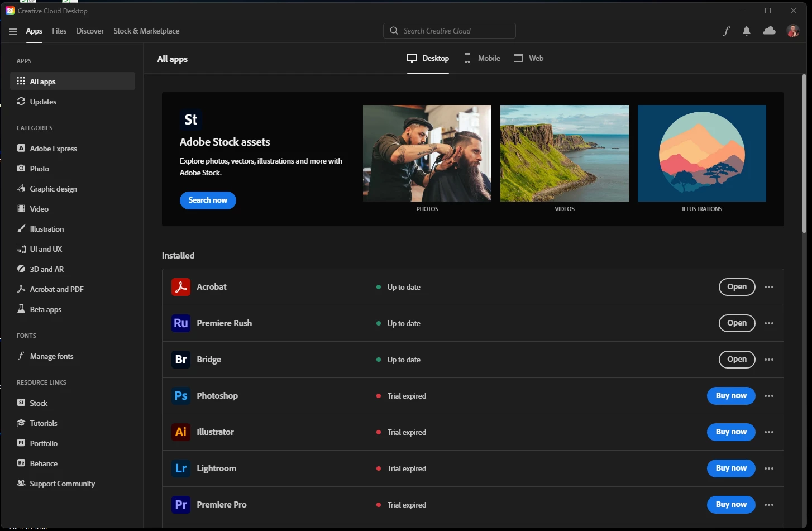Open the notifications bell icon
Image resolution: width=812 pixels, height=531 pixels.
tap(747, 31)
